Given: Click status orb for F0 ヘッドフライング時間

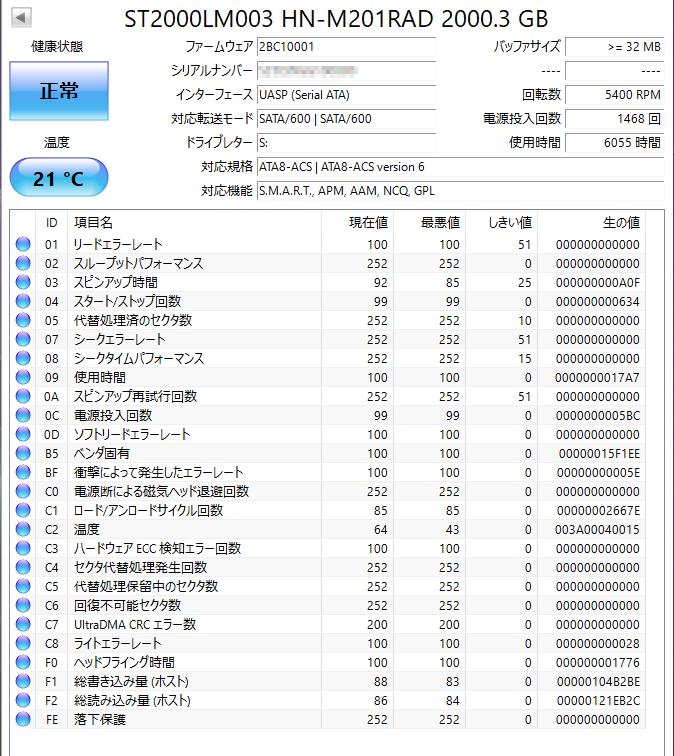Looking at the screenshot, I should 23,662.
